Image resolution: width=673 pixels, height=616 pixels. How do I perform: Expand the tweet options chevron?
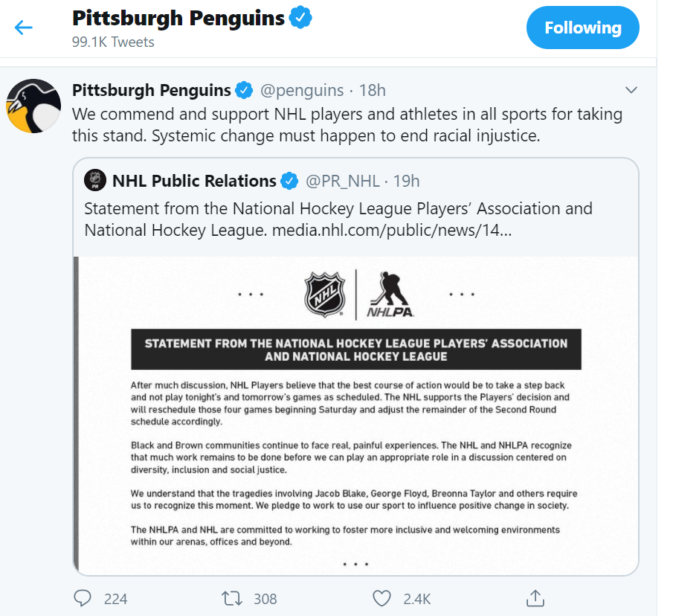click(631, 91)
